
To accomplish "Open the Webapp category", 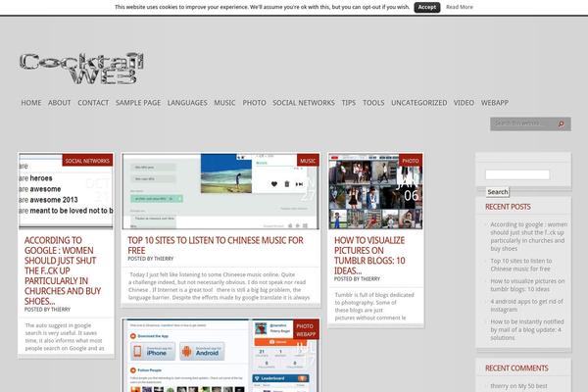I will [495, 103].
